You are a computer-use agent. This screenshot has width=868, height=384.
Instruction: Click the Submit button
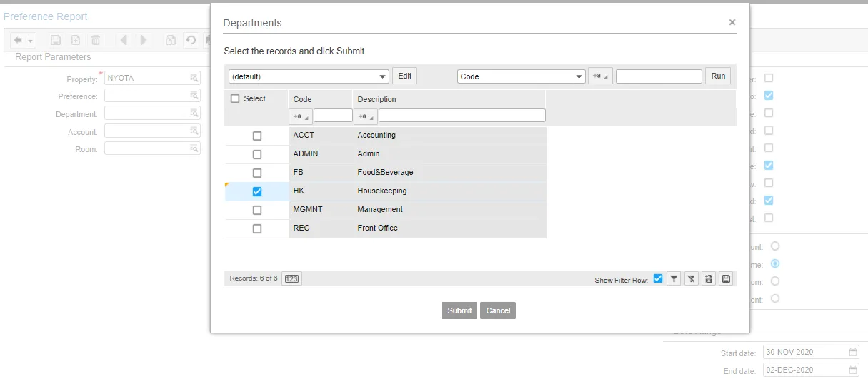coord(459,310)
